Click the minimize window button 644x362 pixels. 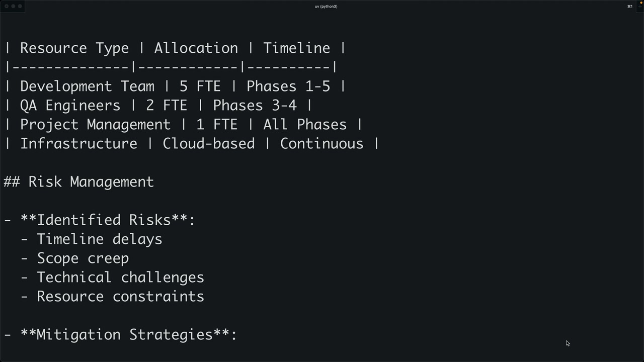point(13,6)
